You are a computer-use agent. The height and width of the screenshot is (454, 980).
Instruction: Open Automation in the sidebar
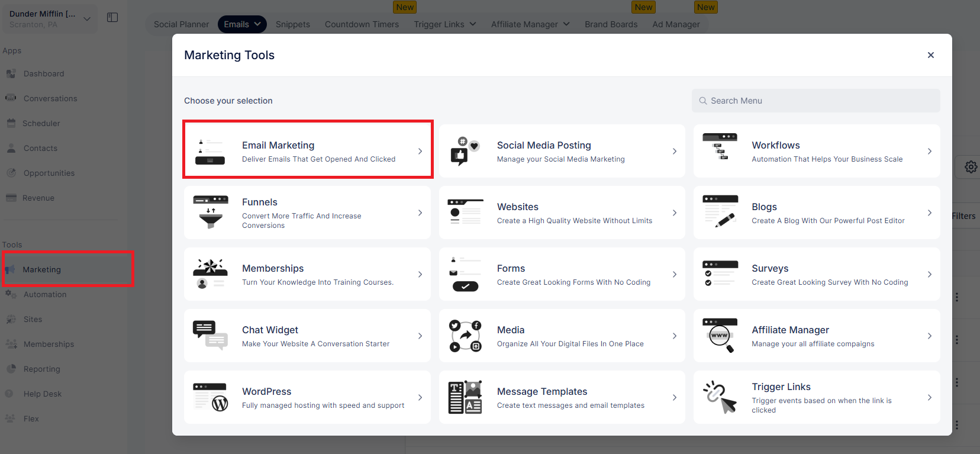pos(45,294)
